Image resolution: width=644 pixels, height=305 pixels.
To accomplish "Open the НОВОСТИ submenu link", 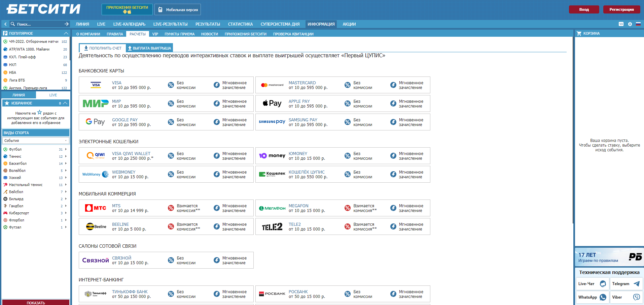I will (x=209, y=34).
